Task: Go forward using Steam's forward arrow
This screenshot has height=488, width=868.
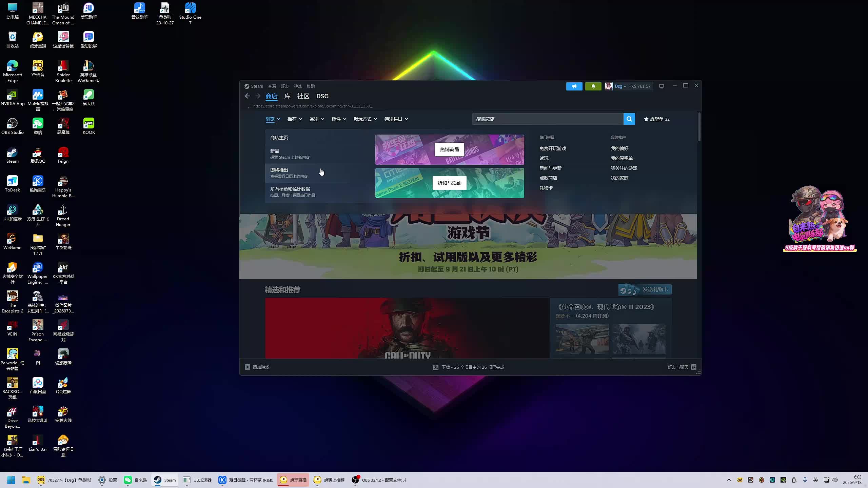Action: coord(258,96)
